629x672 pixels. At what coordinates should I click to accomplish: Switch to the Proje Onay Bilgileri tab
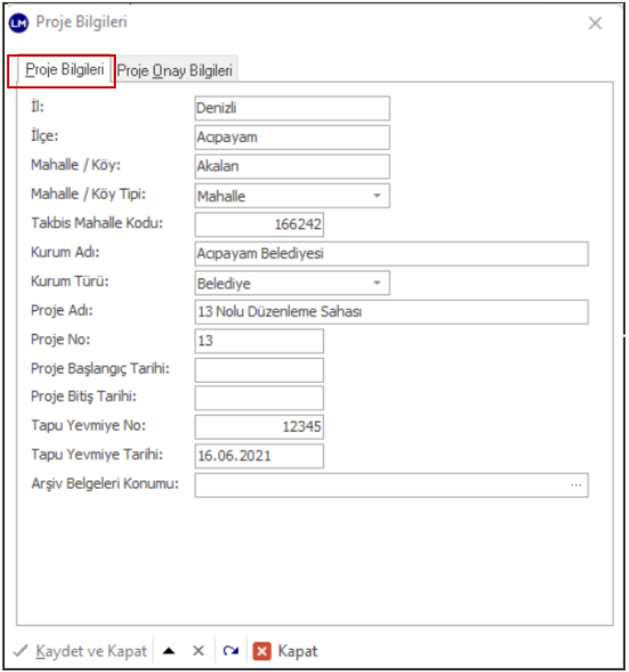pyautogui.click(x=176, y=70)
